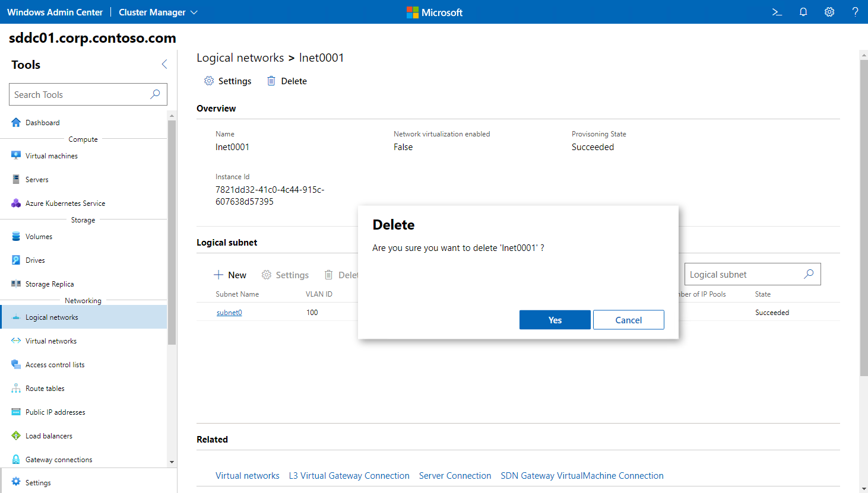Confirm deletion with Yes button
868x493 pixels.
(555, 320)
